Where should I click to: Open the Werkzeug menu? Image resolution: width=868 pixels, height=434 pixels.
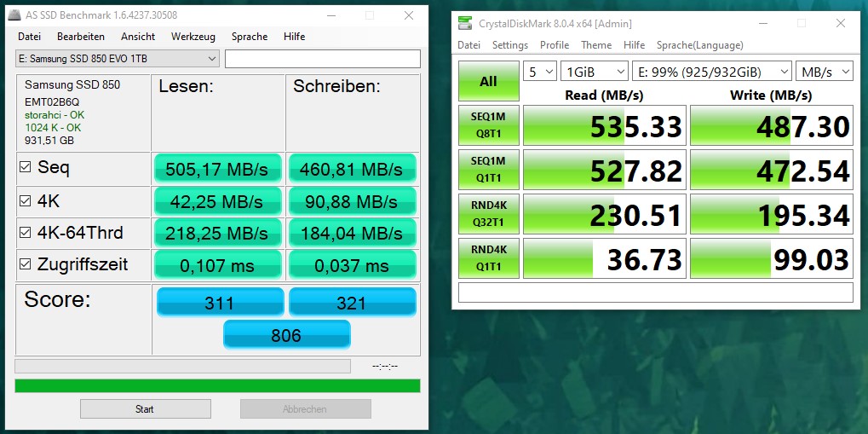(x=193, y=37)
